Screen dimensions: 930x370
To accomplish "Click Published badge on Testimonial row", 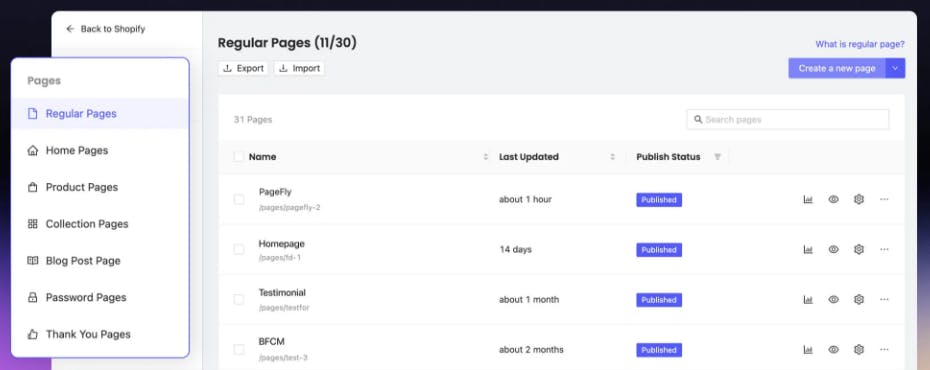I will pyautogui.click(x=659, y=300).
